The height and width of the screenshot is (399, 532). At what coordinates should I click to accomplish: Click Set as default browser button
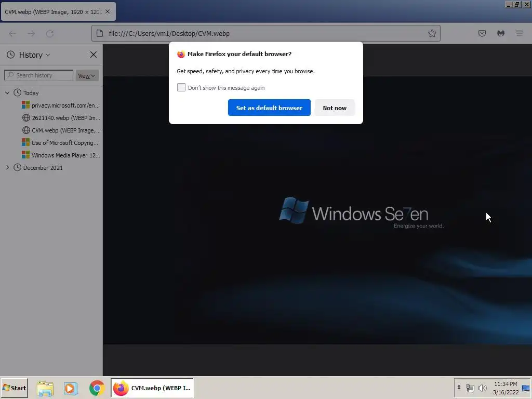(x=269, y=108)
